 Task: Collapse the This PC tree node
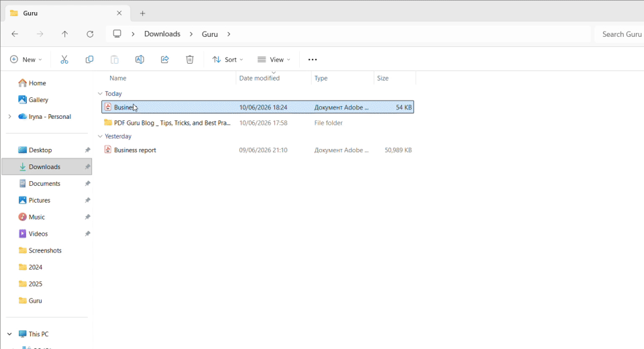(x=9, y=334)
